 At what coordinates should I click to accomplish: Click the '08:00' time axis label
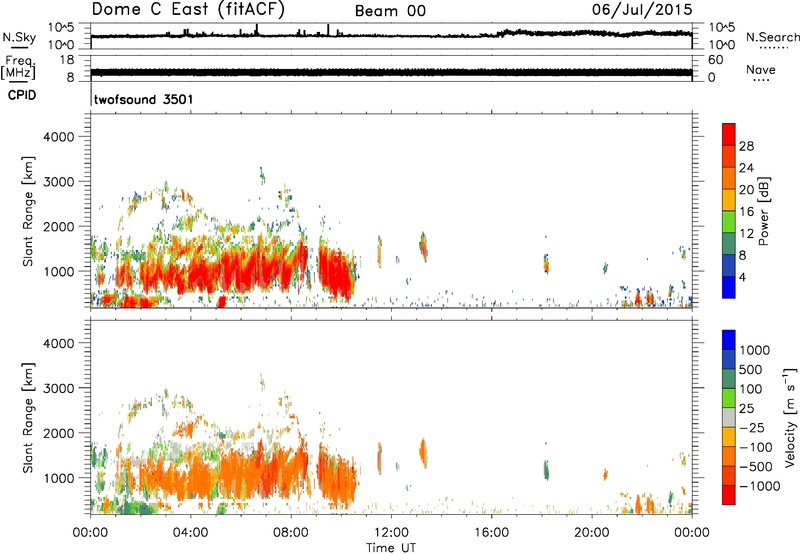pos(291,533)
